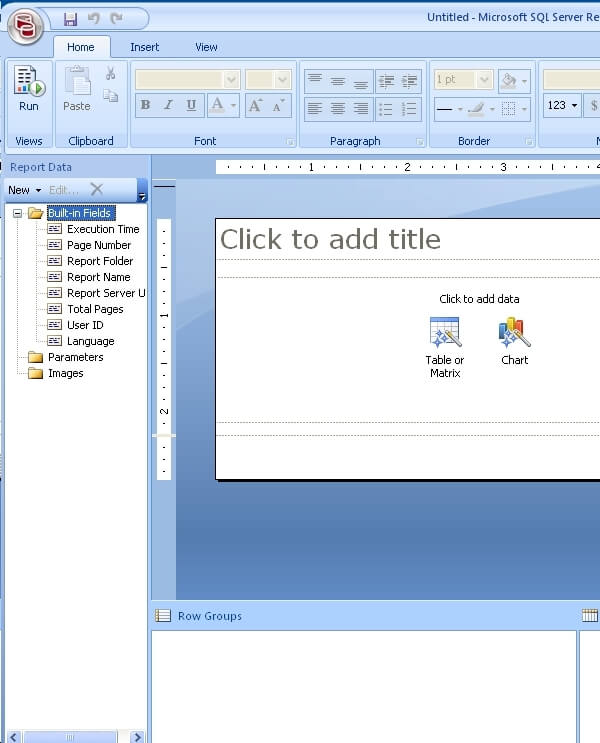Click the Paste clipboard button
Screen dimensions: 600x743
(77, 89)
